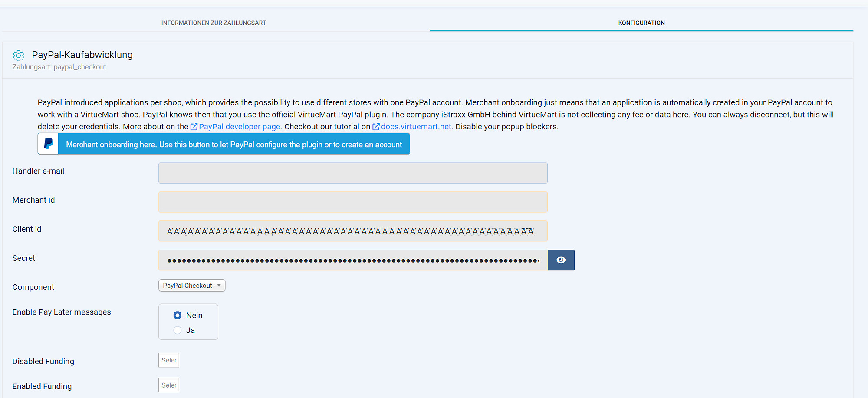This screenshot has width=868, height=398.
Task: Click the Component dropdown arrow
Action: 219,286
